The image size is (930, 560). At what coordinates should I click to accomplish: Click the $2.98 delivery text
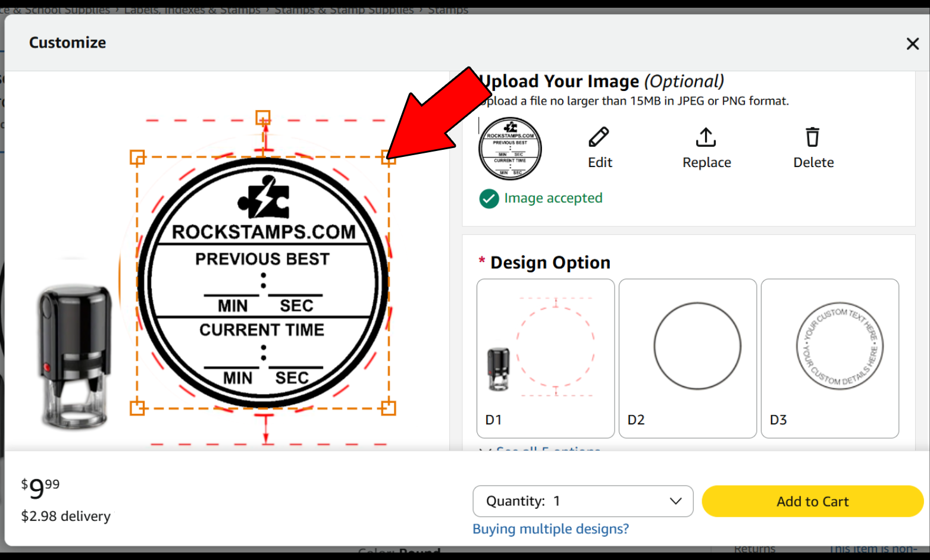tap(66, 516)
